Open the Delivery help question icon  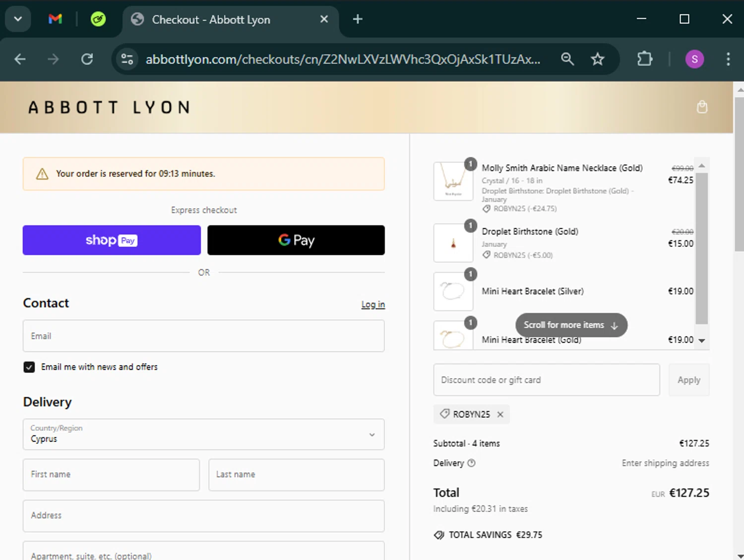point(472,463)
